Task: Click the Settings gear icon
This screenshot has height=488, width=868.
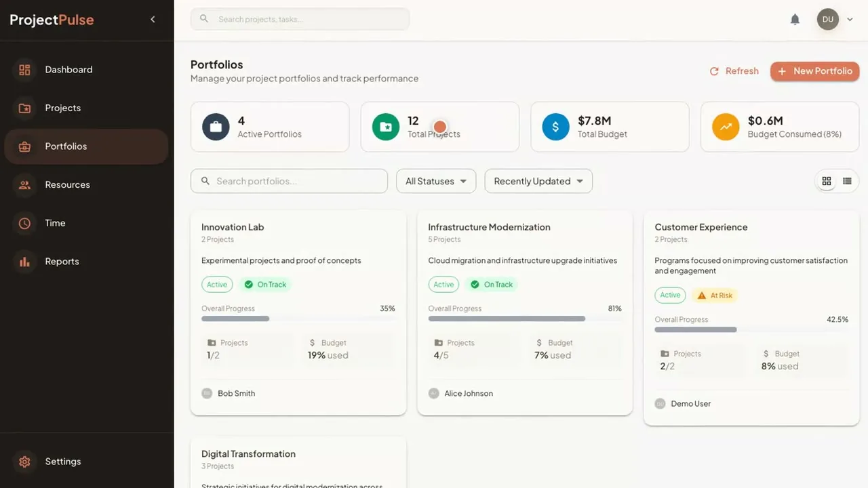Action: pos(25,462)
